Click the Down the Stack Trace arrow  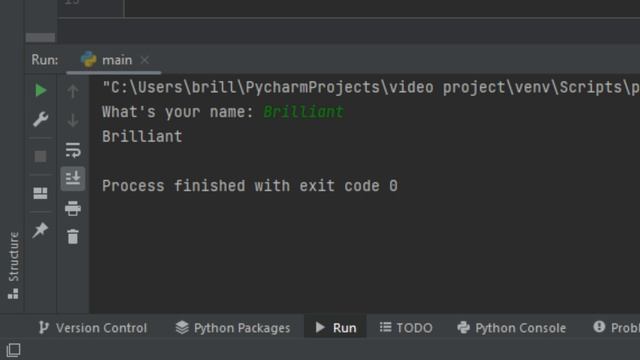(x=73, y=121)
